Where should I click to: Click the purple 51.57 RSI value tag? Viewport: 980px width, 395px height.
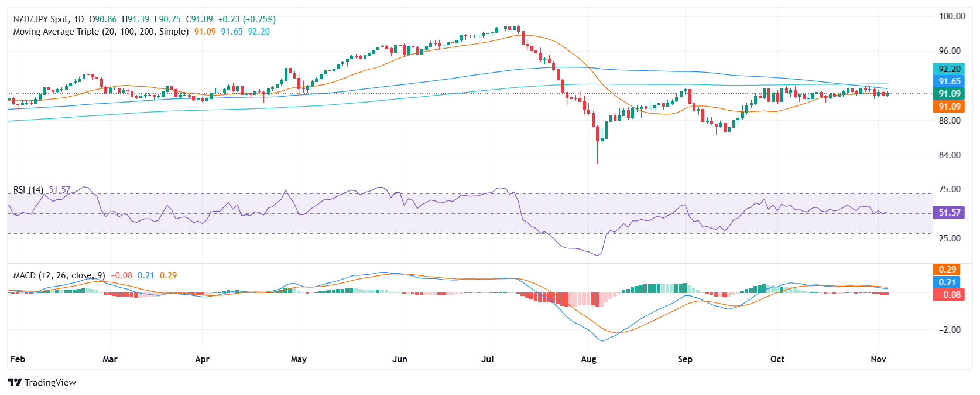(948, 213)
